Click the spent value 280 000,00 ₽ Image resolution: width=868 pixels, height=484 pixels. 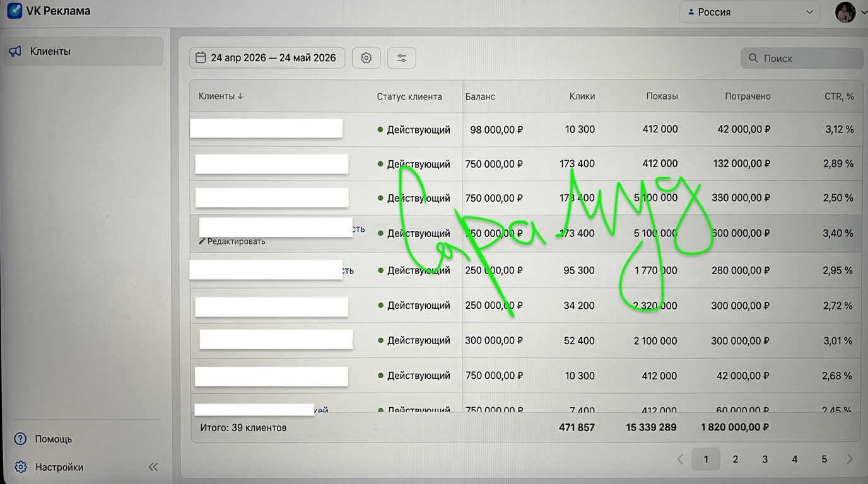741,270
